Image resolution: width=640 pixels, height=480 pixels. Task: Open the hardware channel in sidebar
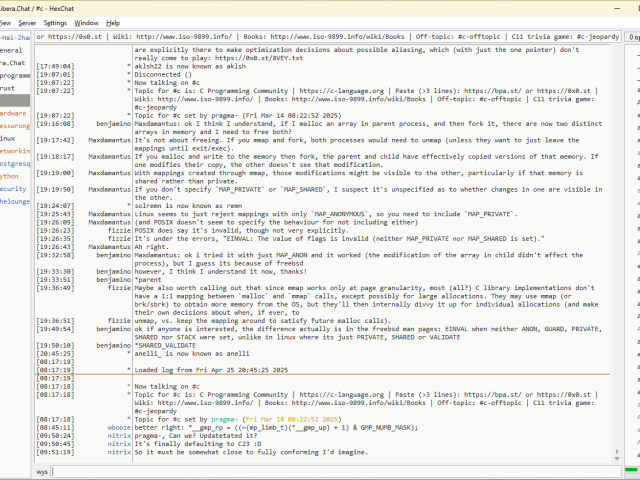click(x=12, y=113)
